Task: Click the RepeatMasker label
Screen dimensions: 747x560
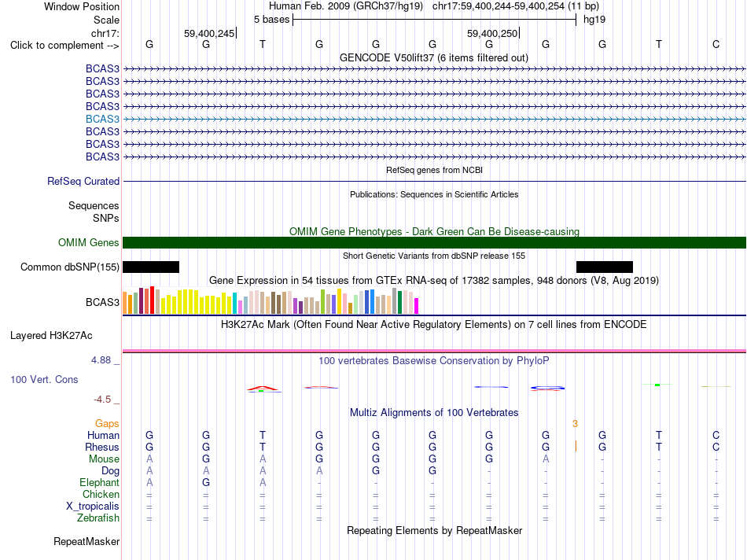Action: point(86,541)
